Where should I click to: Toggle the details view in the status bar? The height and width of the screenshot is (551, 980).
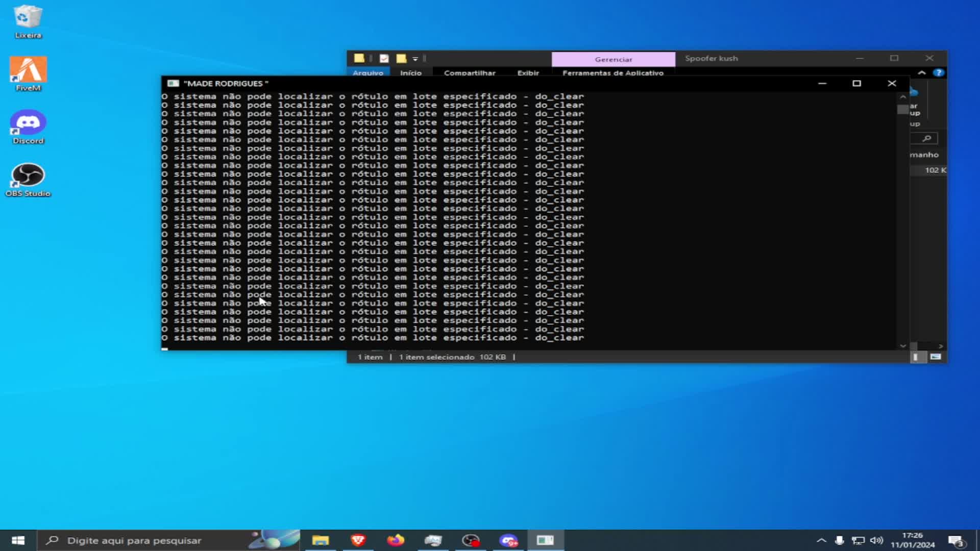[916, 357]
